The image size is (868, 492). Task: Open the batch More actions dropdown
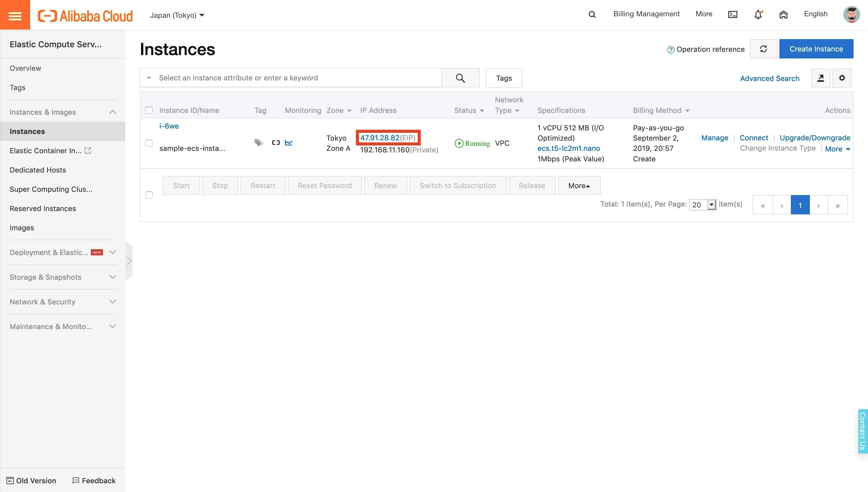[579, 185]
